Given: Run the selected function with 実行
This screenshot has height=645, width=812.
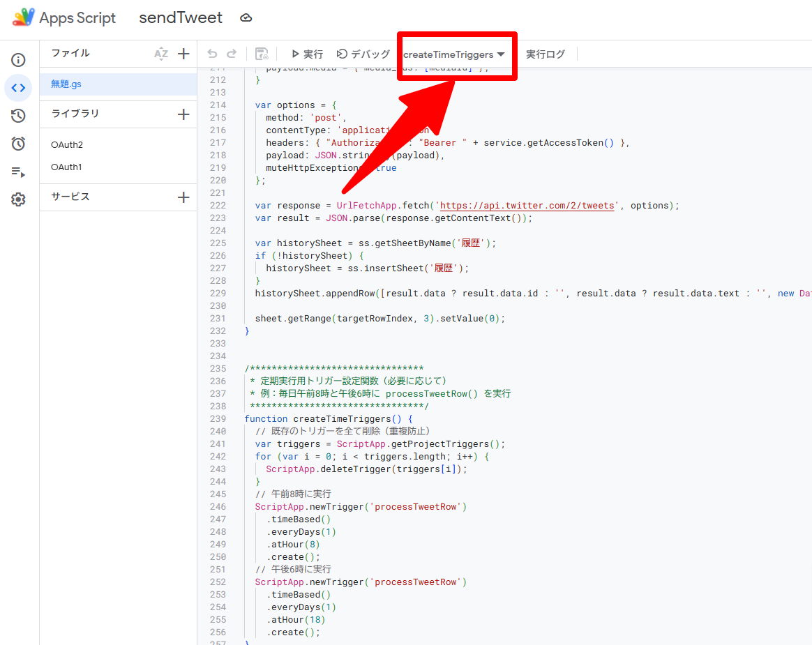Looking at the screenshot, I should click(307, 54).
